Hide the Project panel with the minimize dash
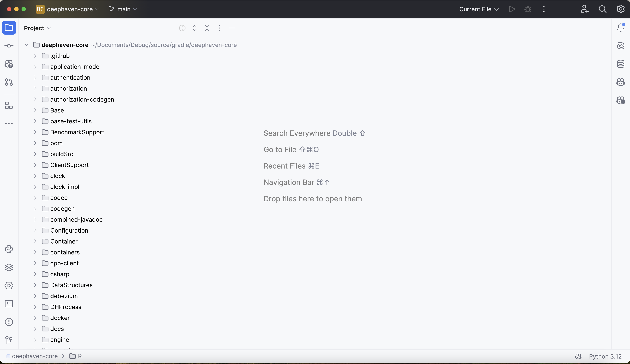The width and height of the screenshot is (630, 364). (232, 28)
